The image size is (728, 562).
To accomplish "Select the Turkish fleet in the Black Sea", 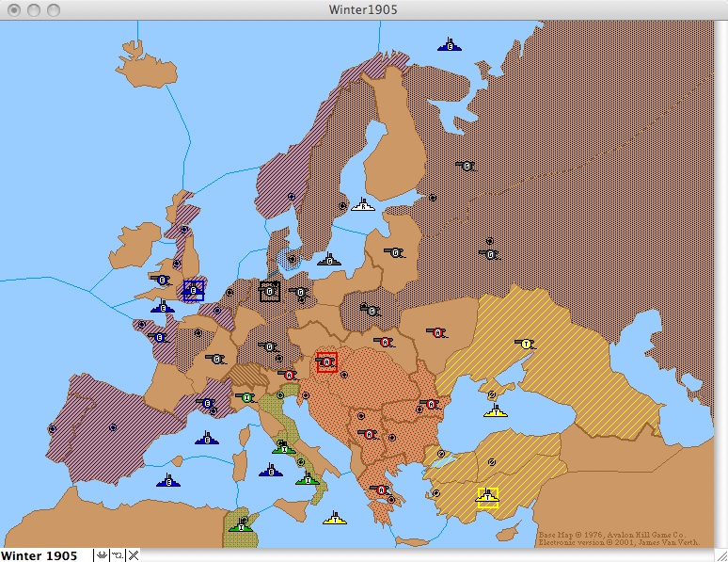I will click(496, 410).
